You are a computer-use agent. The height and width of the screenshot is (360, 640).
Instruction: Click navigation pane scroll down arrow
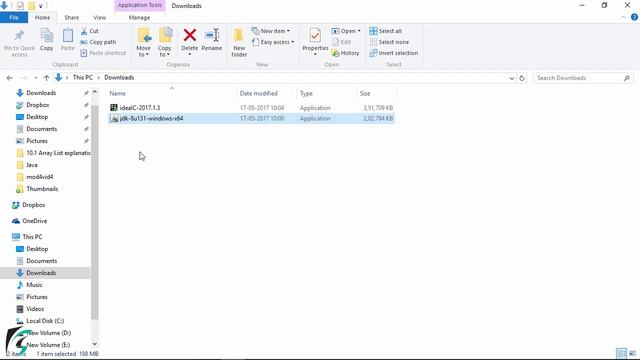click(95, 344)
